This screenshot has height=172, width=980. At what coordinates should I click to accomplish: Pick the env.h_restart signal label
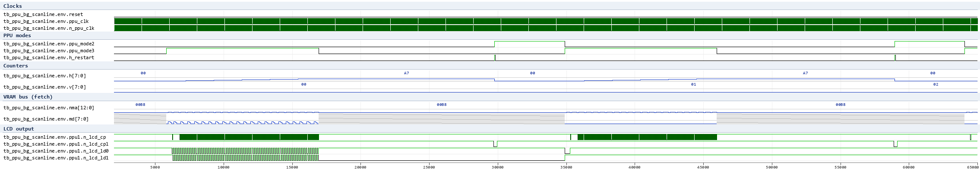pyautogui.click(x=49, y=57)
